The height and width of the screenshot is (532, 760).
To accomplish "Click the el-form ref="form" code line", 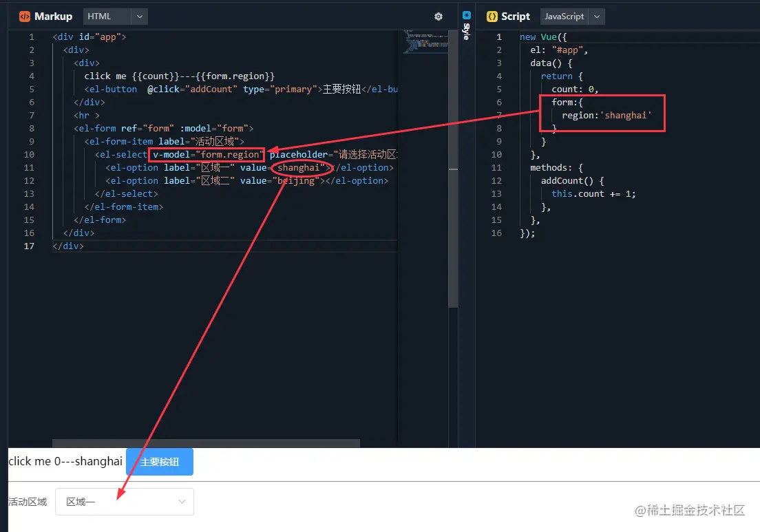I will [163, 129].
